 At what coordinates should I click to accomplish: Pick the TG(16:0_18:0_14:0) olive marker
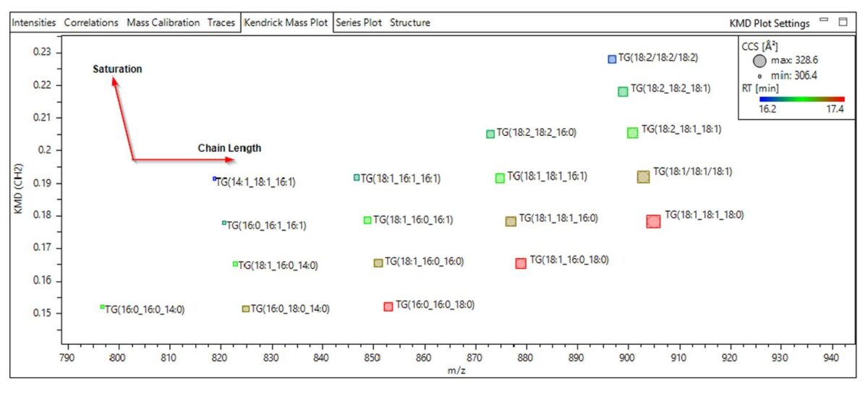tap(246, 309)
